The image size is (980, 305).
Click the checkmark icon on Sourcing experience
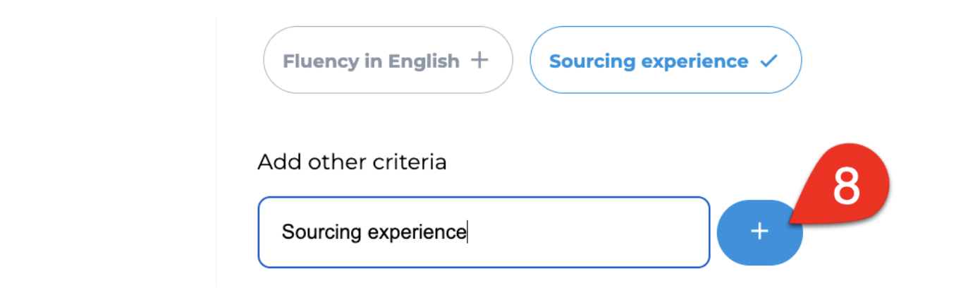(x=768, y=61)
